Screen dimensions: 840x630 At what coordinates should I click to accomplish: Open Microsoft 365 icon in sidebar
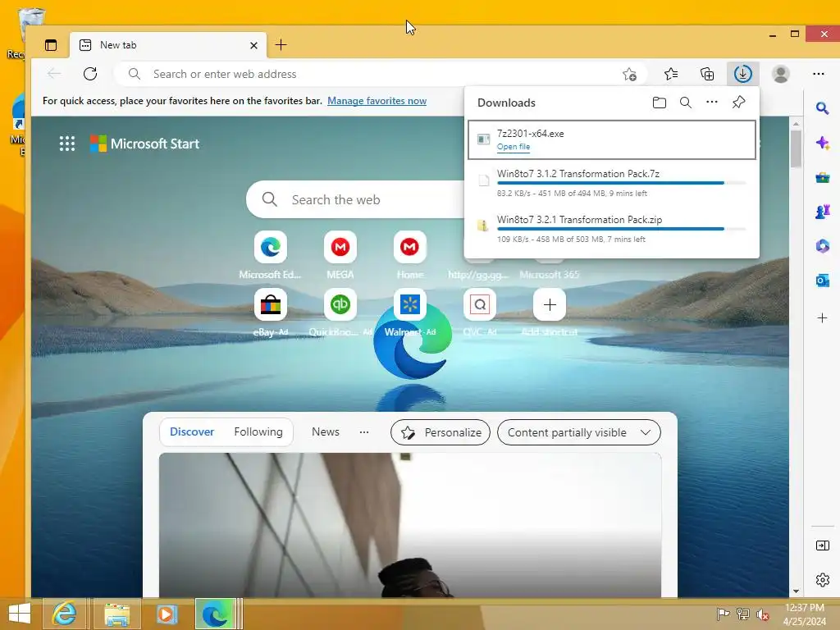822,246
